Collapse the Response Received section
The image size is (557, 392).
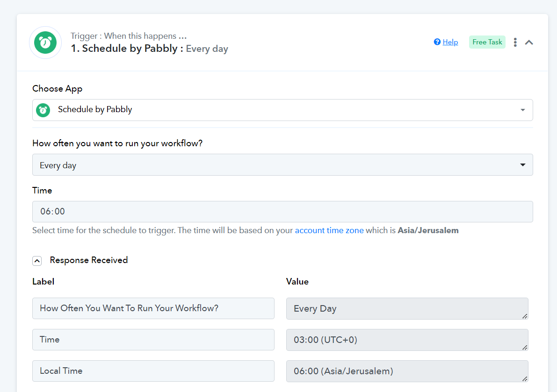click(x=37, y=261)
